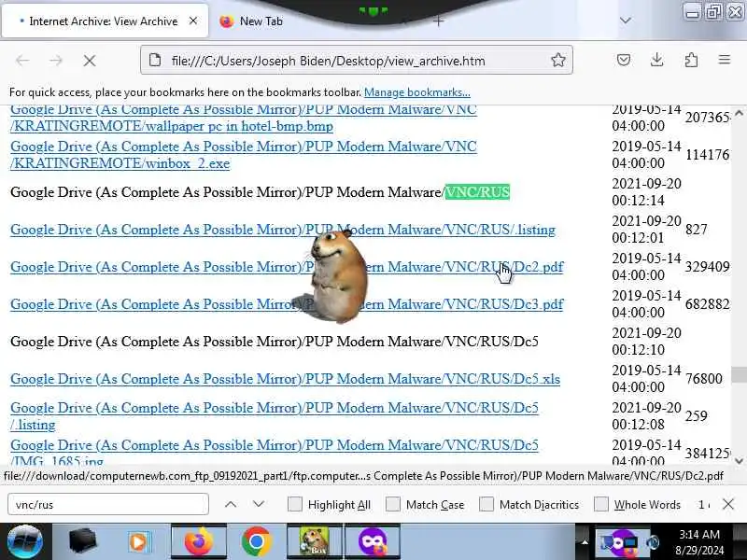Open the VNC/RUS/Dc5.xls link
The height and width of the screenshot is (560, 747).
(286, 379)
